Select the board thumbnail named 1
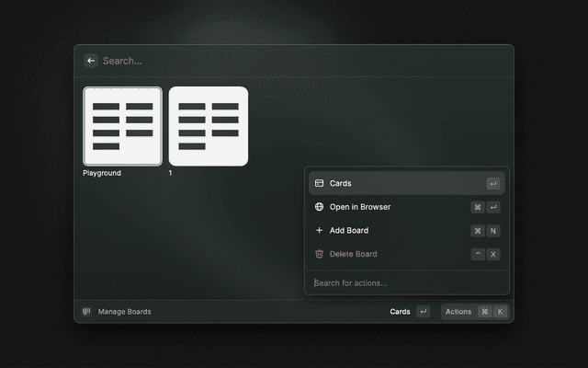 [209, 126]
